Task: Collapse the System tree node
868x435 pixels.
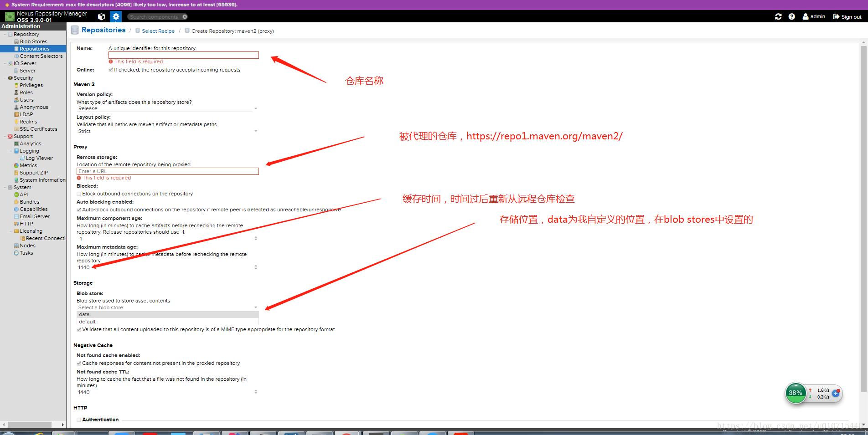Action: coord(5,187)
